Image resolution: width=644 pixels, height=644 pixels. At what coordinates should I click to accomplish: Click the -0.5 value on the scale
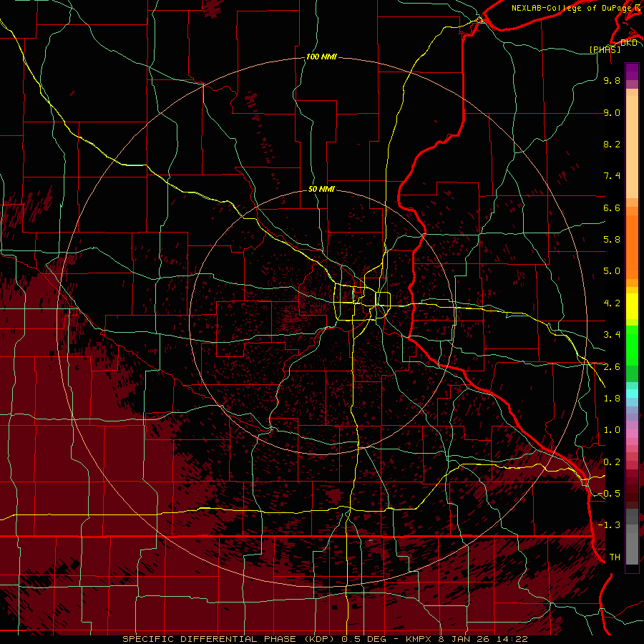609,494
